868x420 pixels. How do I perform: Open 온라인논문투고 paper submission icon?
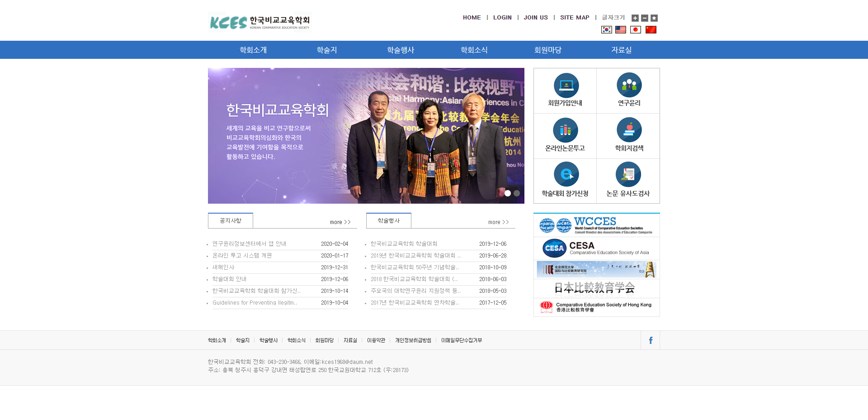point(565,136)
